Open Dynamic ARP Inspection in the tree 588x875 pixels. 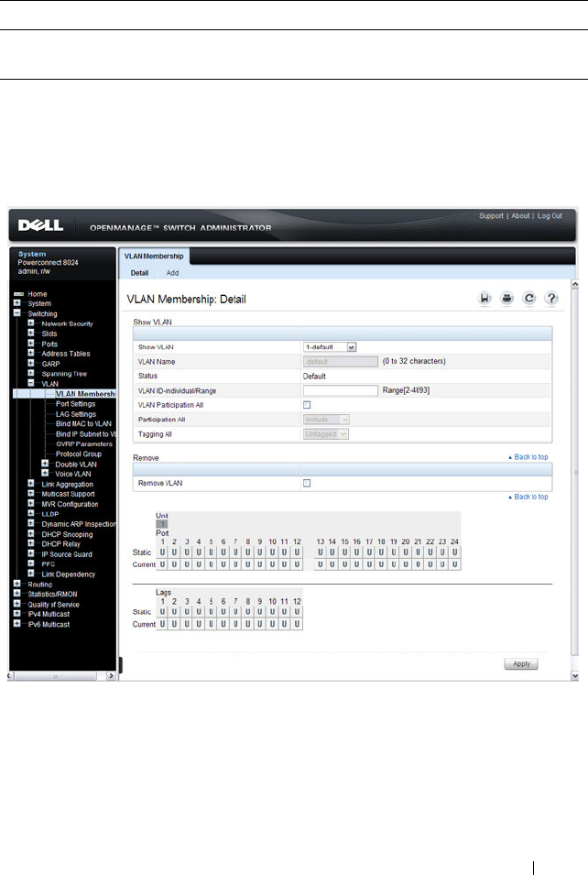point(79,524)
